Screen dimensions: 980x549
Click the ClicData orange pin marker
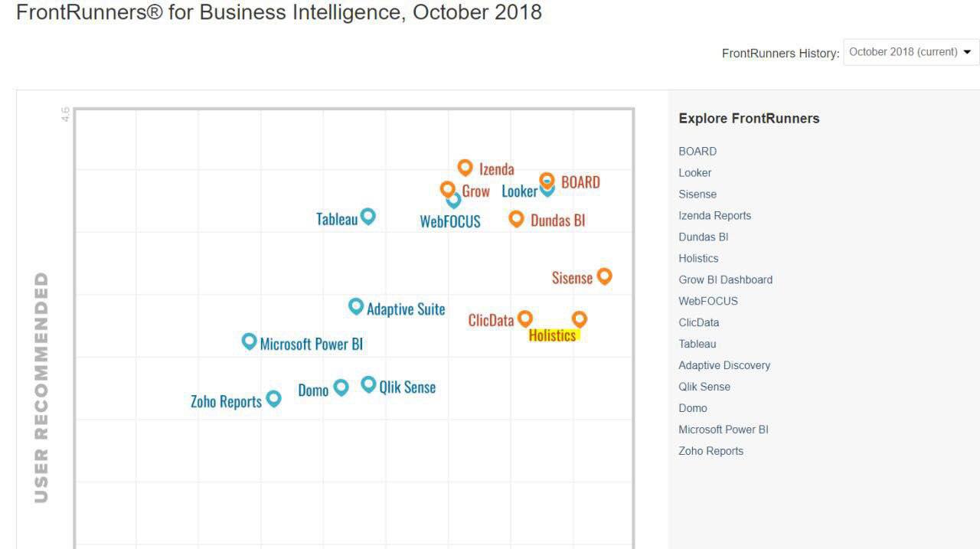click(x=525, y=318)
